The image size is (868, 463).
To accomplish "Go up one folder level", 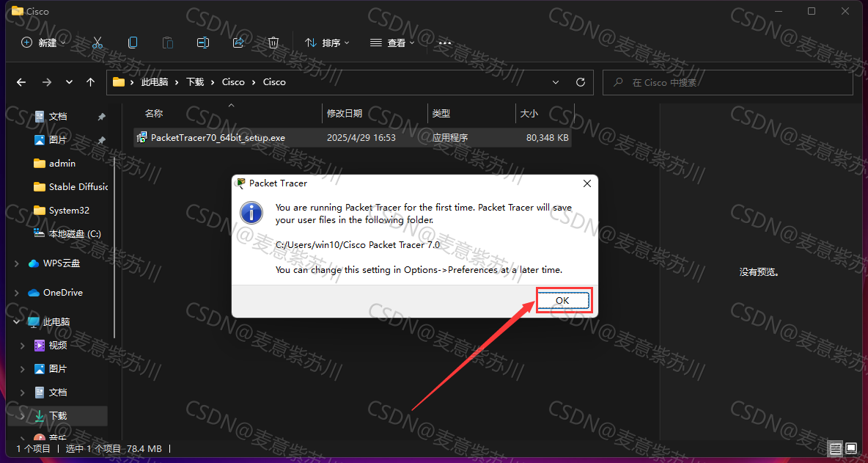I will pos(91,82).
